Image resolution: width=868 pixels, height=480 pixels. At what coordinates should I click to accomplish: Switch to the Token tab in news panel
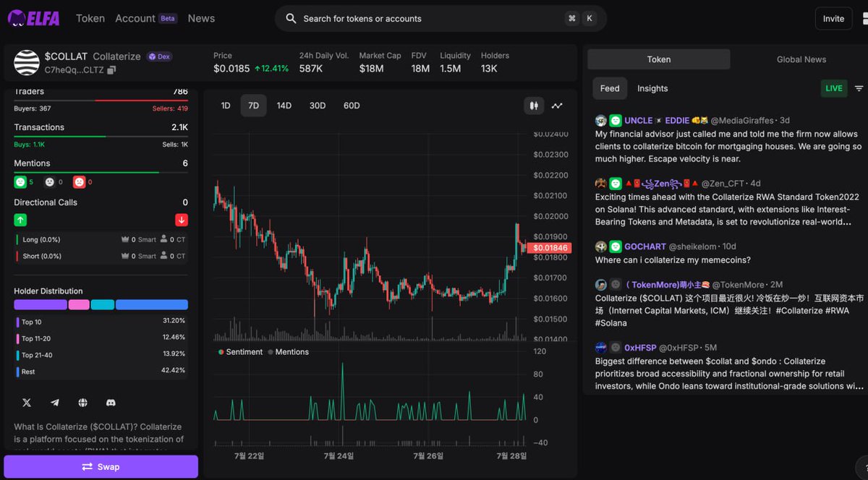click(659, 59)
